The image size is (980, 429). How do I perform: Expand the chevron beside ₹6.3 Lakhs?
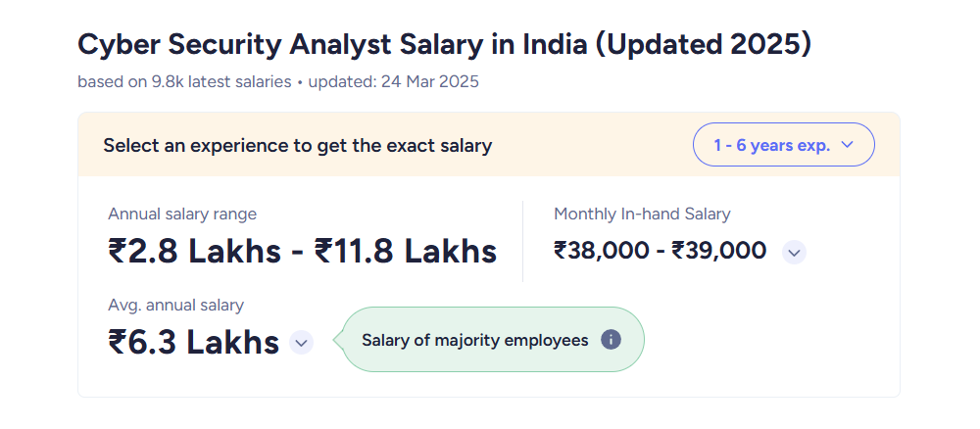(x=301, y=343)
